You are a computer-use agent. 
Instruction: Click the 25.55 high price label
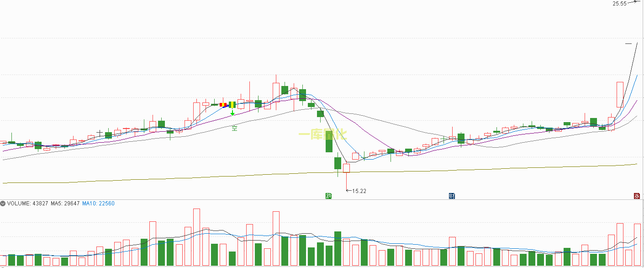[x=619, y=4]
